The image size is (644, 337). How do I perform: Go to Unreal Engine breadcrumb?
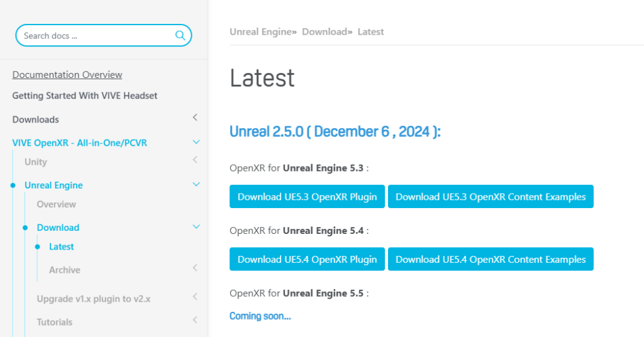(260, 31)
